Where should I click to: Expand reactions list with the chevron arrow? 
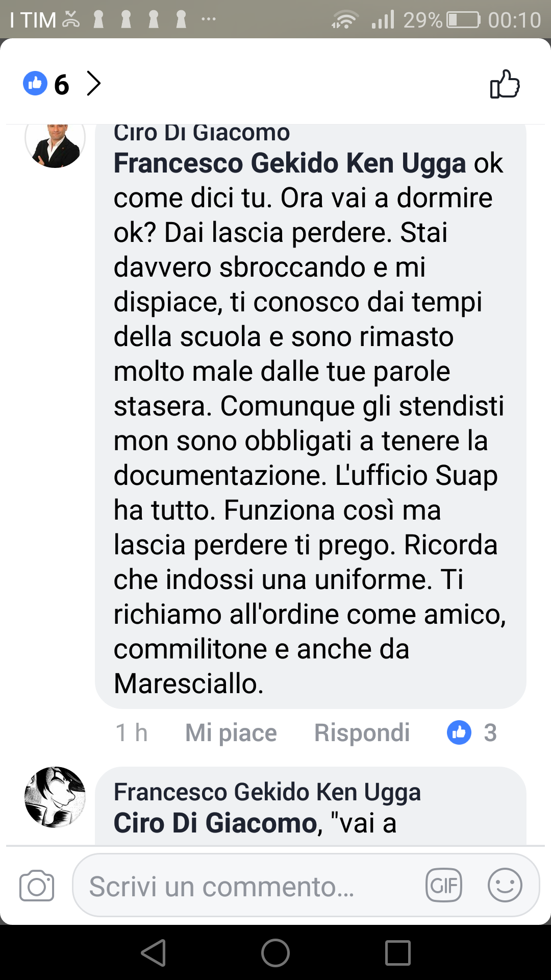coord(93,83)
